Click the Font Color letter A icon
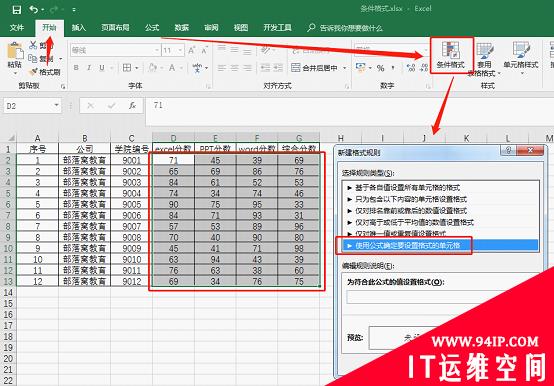The height and width of the screenshot is (386, 554). [172, 67]
